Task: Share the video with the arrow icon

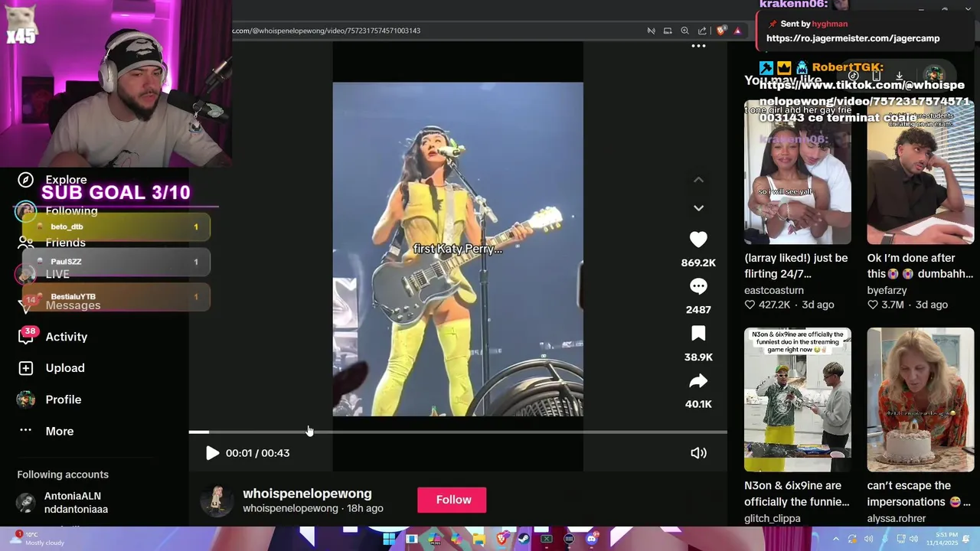Action: (x=698, y=381)
